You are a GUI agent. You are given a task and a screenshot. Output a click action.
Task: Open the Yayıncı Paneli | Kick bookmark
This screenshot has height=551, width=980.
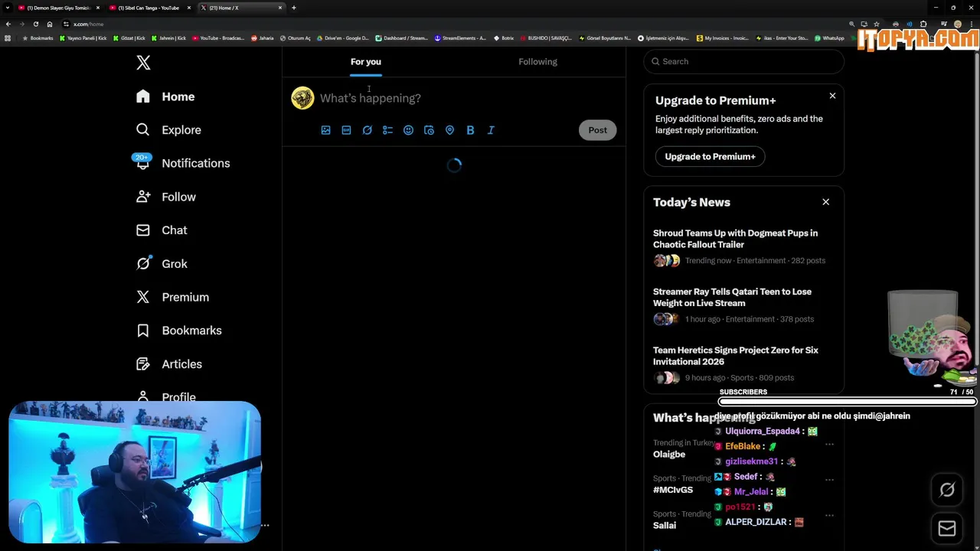(x=83, y=38)
